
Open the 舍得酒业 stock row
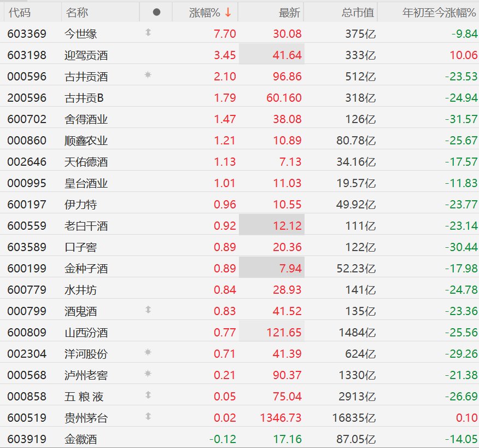(x=240, y=119)
